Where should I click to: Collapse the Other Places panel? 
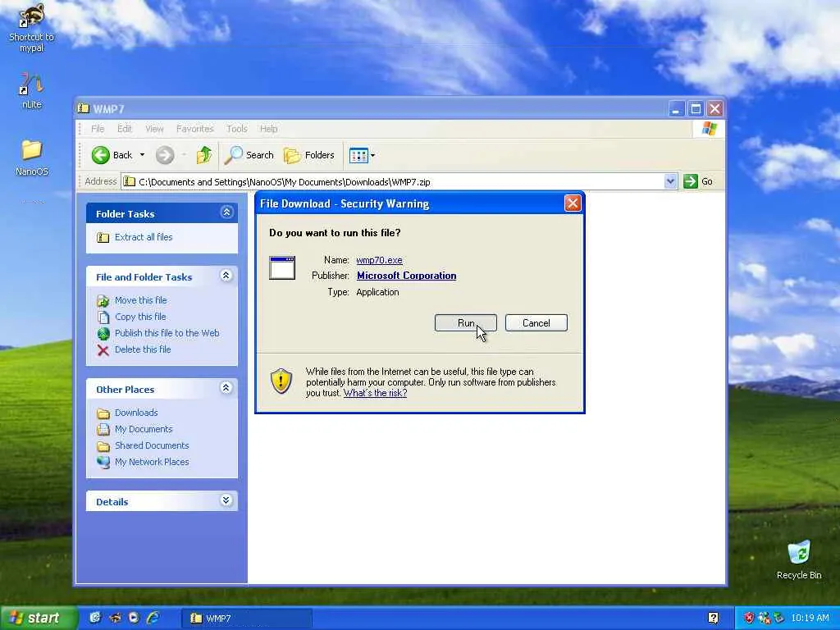pyautogui.click(x=226, y=388)
